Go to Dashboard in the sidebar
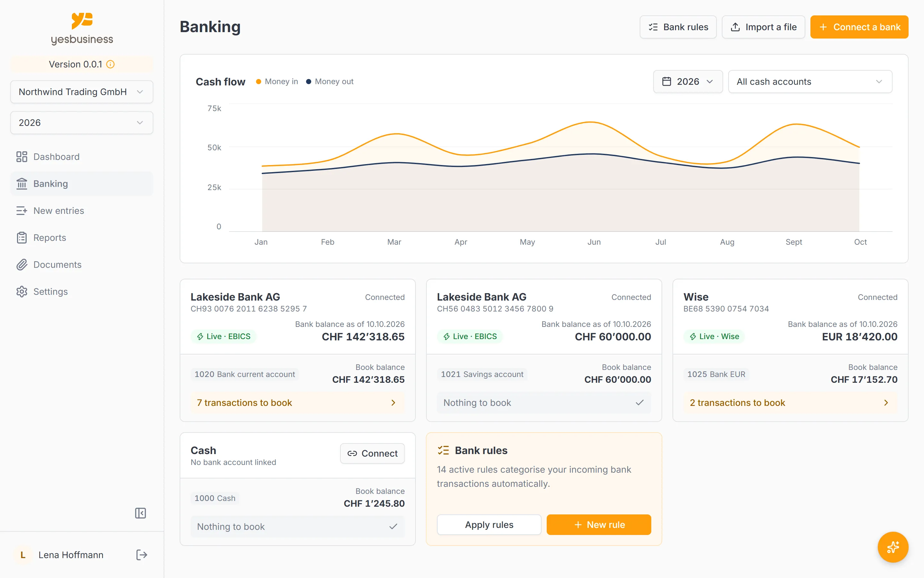This screenshot has height=578, width=924. pyautogui.click(x=82, y=157)
